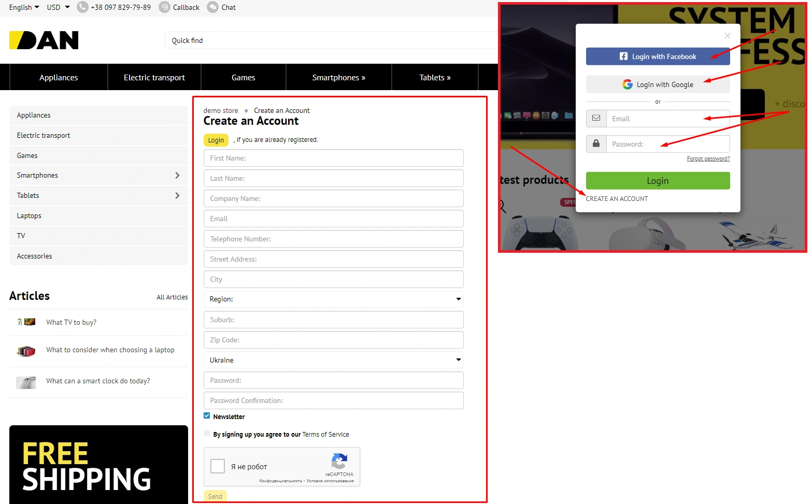The width and height of the screenshot is (812, 504).
Task: Toggle the Newsletter checkbox
Action: 207,416
